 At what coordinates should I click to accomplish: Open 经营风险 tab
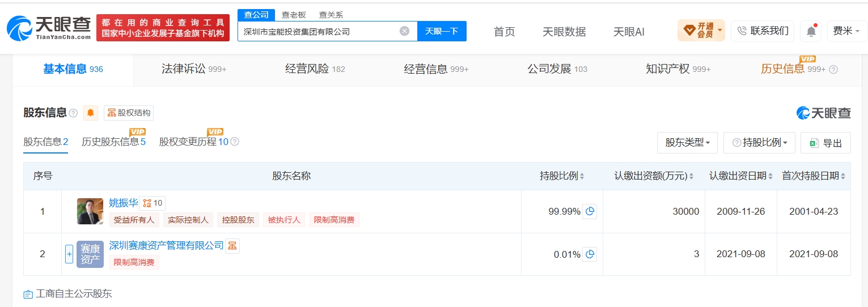click(315, 69)
